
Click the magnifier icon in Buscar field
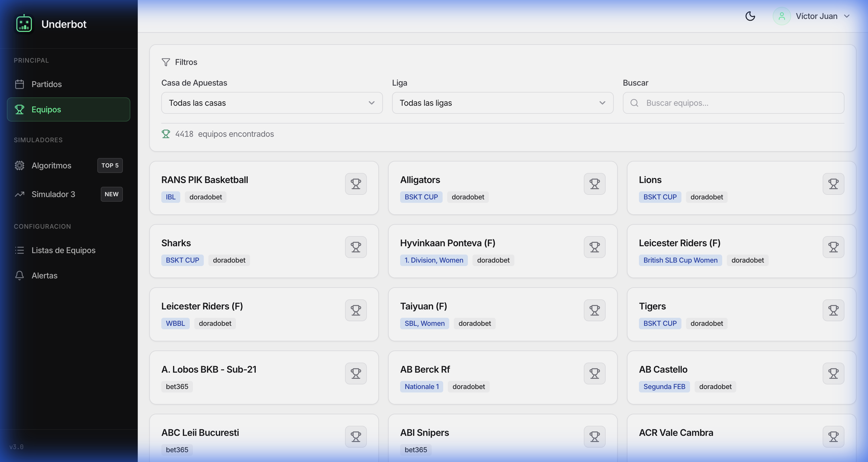click(635, 103)
